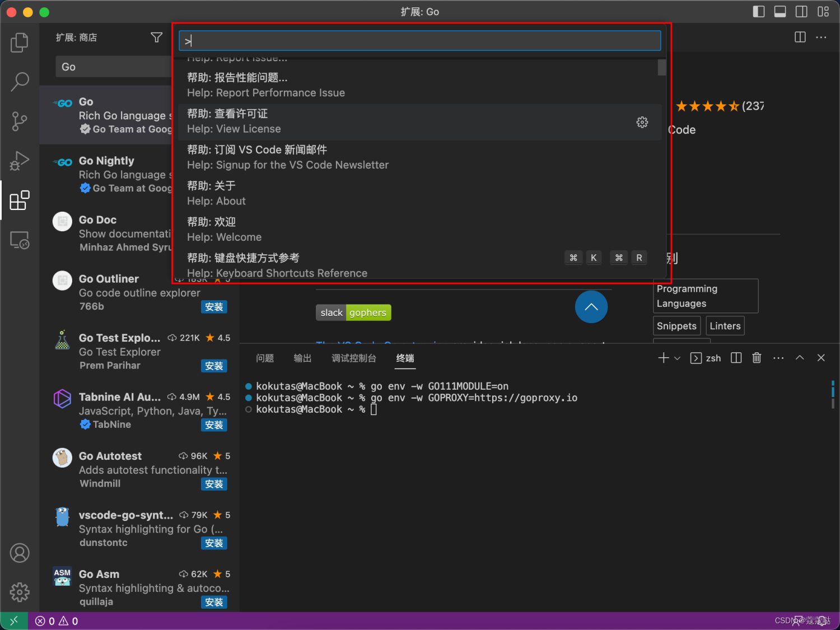Viewport: 840px width, 630px height.
Task: Install the Go Test Explorer extension
Action: coord(214,366)
